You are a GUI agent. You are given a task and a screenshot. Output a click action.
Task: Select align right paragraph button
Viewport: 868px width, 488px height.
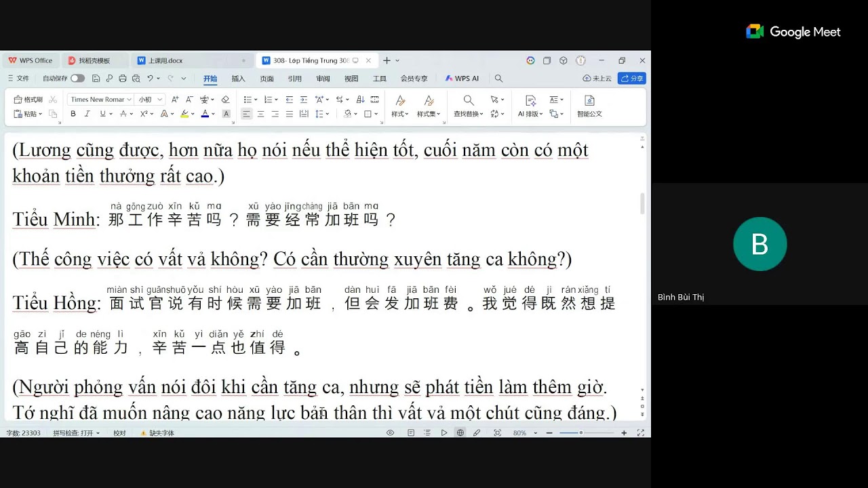[x=275, y=114]
